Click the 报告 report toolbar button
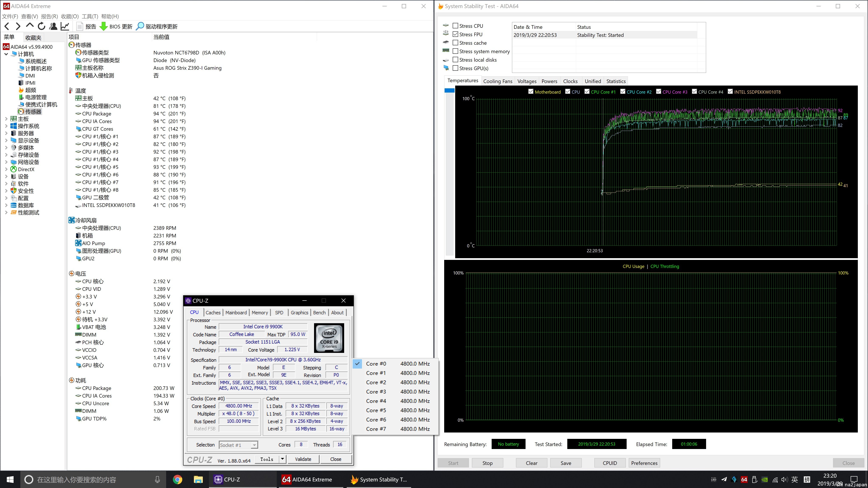 (x=86, y=26)
